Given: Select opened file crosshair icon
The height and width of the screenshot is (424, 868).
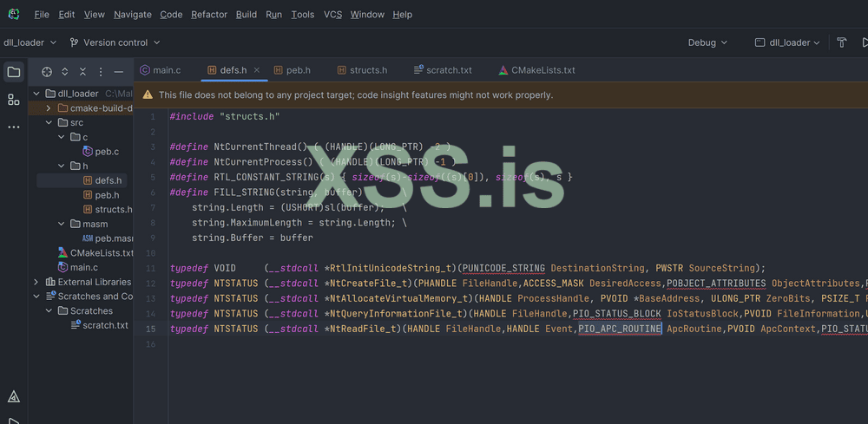Looking at the screenshot, I should (x=47, y=72).
